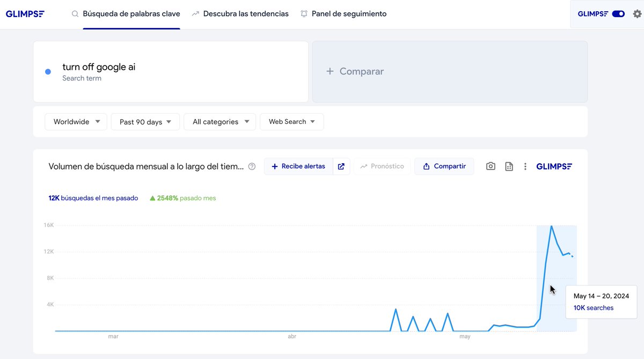Click the 'Search term' subtitle text
Viewport: 644px width, 359px height.
(x=82, y=78)
